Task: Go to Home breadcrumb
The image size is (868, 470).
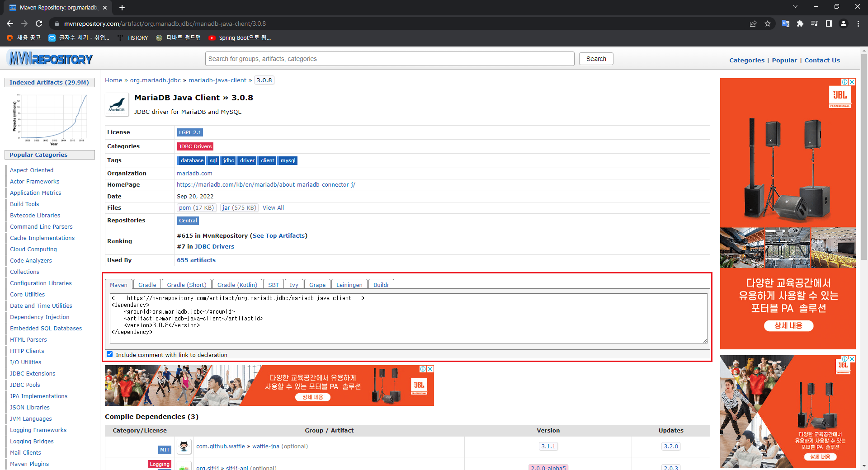Action: tap(113, 80)
